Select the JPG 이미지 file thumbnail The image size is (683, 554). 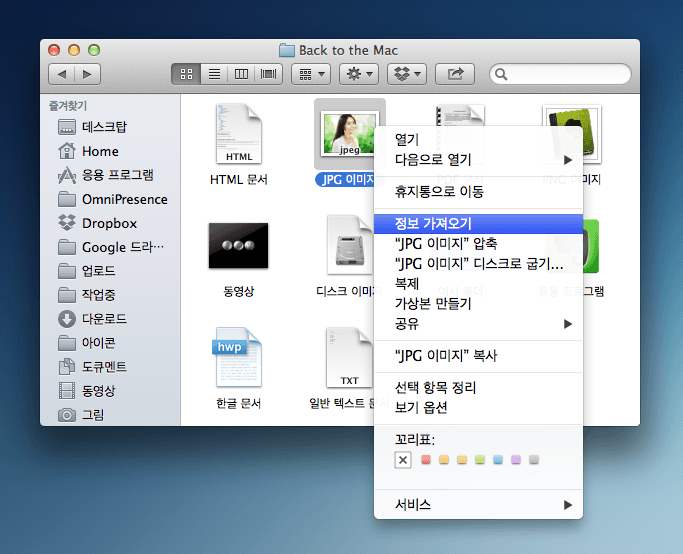coord(348,134)
